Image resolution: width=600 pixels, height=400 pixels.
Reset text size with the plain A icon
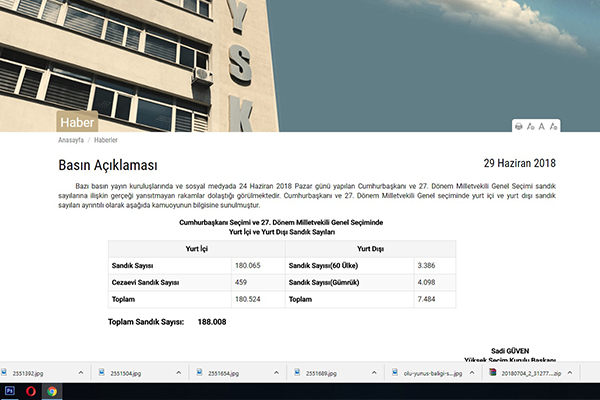541,126
